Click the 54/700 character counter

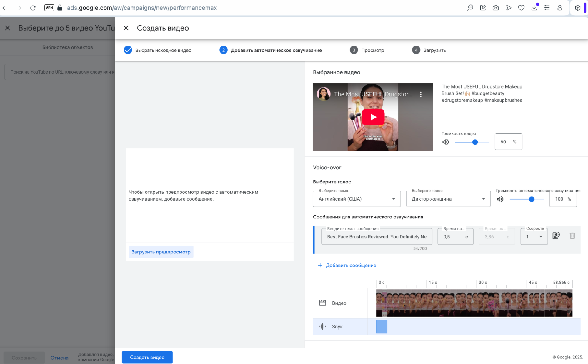coord(420,248)
